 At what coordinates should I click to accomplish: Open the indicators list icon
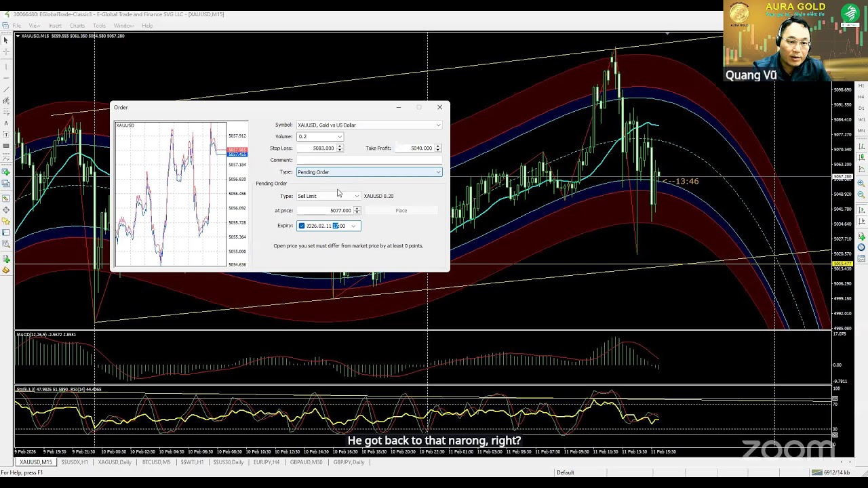click(862, 237)
